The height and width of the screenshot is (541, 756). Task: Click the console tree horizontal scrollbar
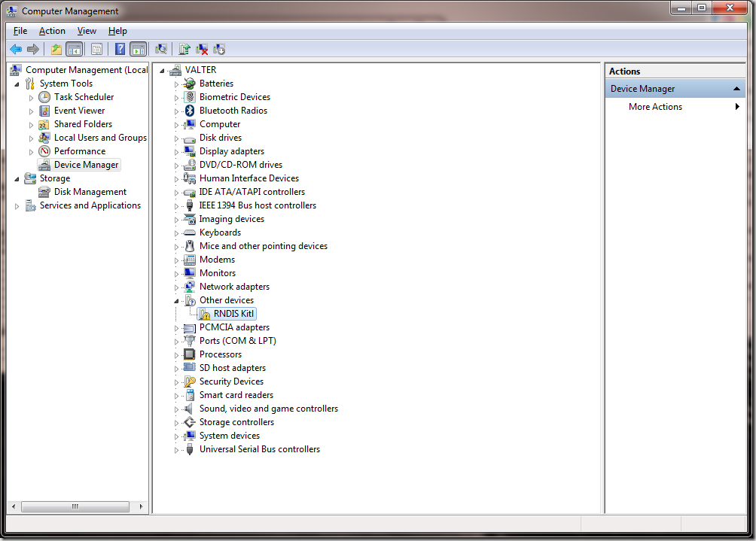coord(75,506)
